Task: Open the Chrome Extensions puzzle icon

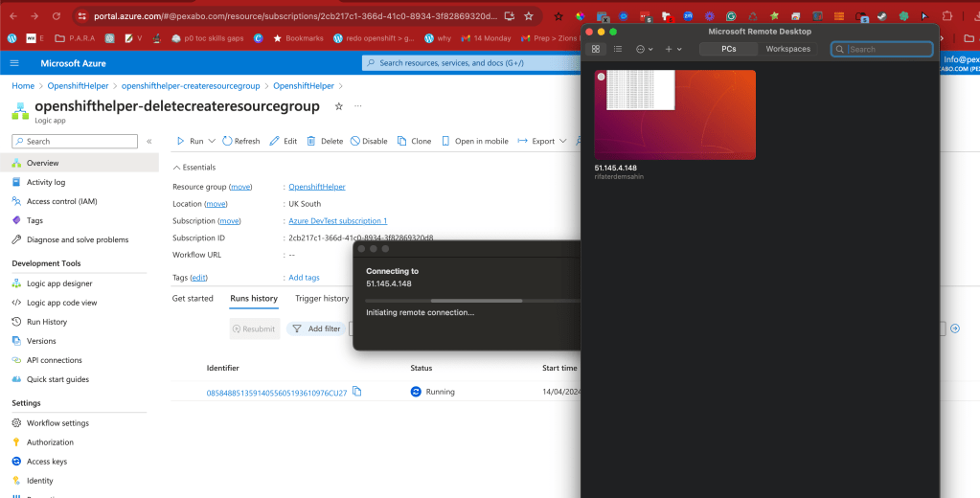Action: point(947,16)
